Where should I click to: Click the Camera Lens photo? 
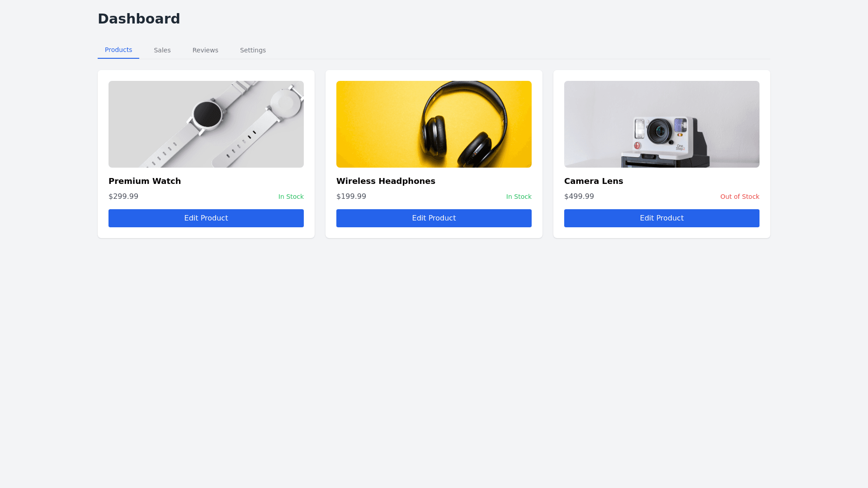click(662, 124)
